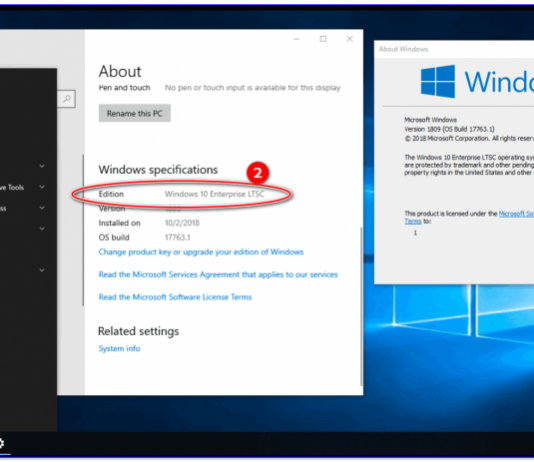
Task: Expand the chevron above the Tools group
Action: click(x=42, y=166)
